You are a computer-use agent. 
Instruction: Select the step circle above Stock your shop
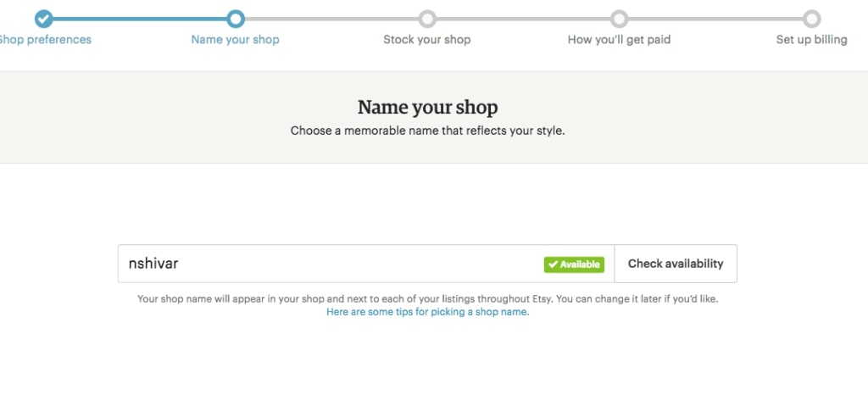click(x=427, y=19)
